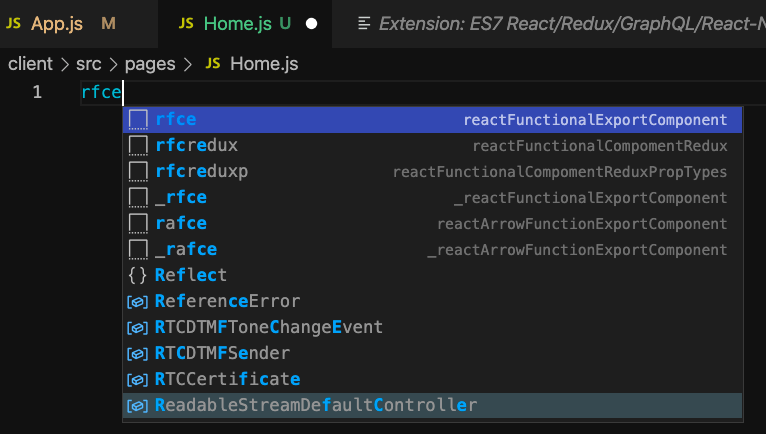Click the snippet icon beside rfce suggestion
The width and height of the screenshot is (766, 434).
tap(138, 120)
